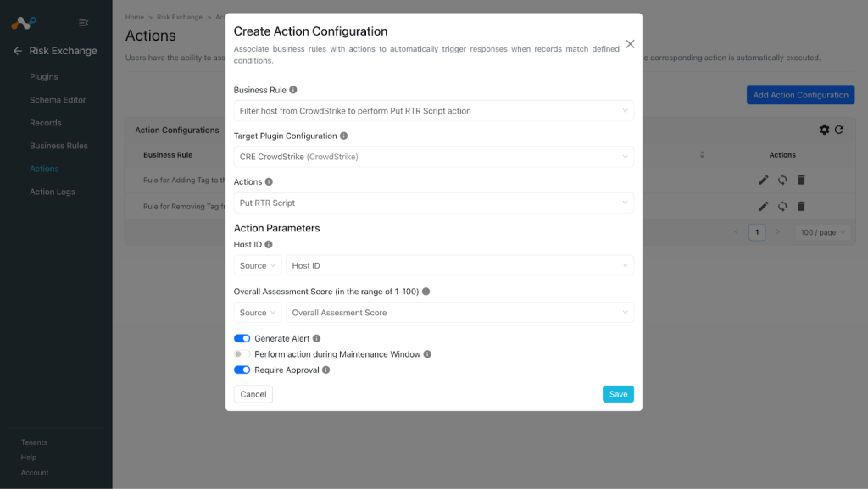Viewport: 868px width, 489px height.
Task: Click the Cancel button
Action: tap(253, 394)
